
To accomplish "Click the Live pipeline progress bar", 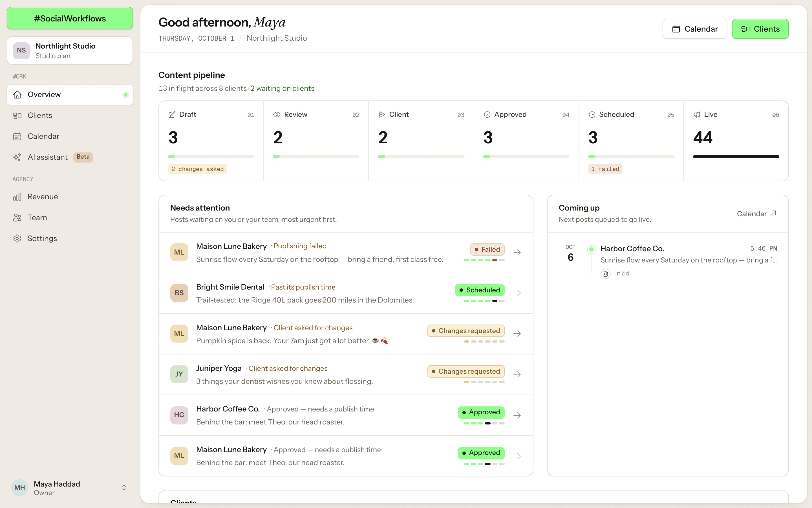I will (x=736, y=157).
